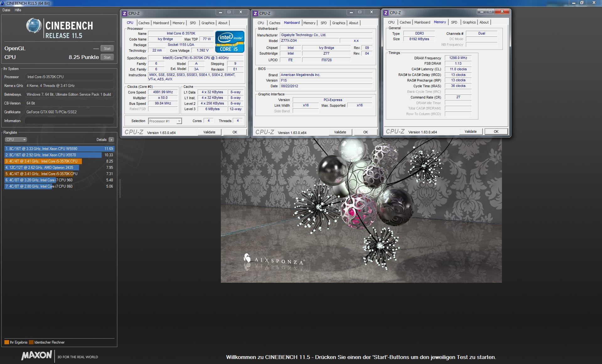Click OK in the CPU tab window

235,132
